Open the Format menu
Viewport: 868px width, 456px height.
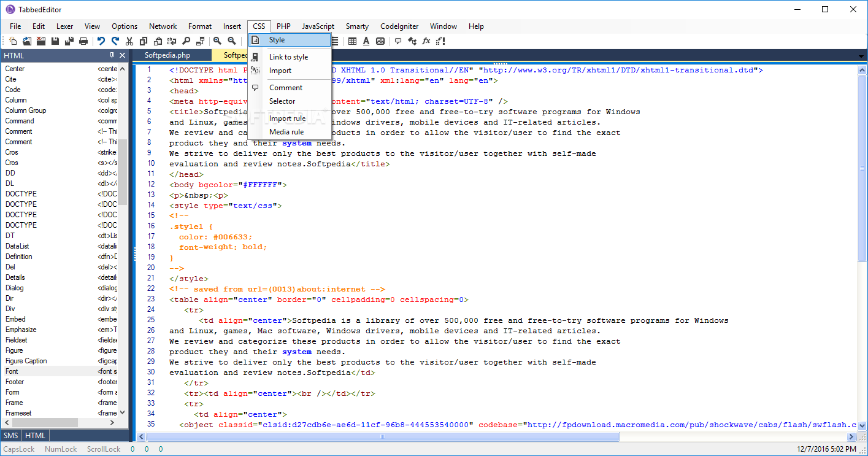(x=200, y=26)
